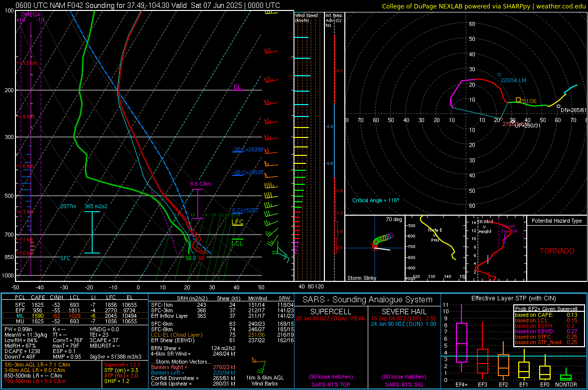Select the '8.8 C/km' lapse rate label
Viewport: 588px width, 390px height.
201,184
